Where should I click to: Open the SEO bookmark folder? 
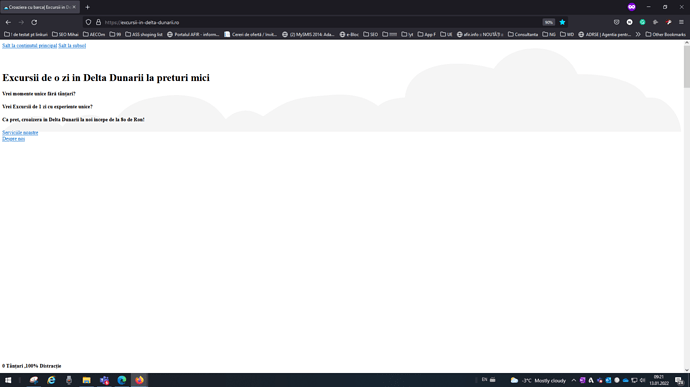[x=371, y=34]
